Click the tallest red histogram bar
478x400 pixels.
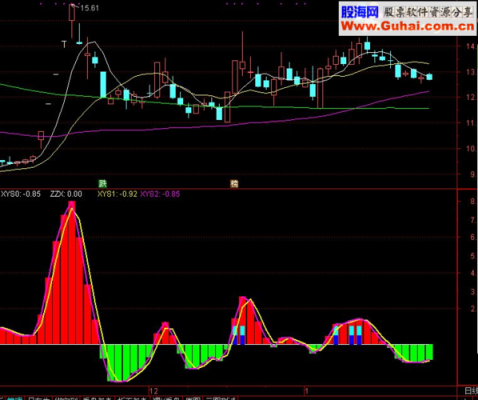click(72, 273)
